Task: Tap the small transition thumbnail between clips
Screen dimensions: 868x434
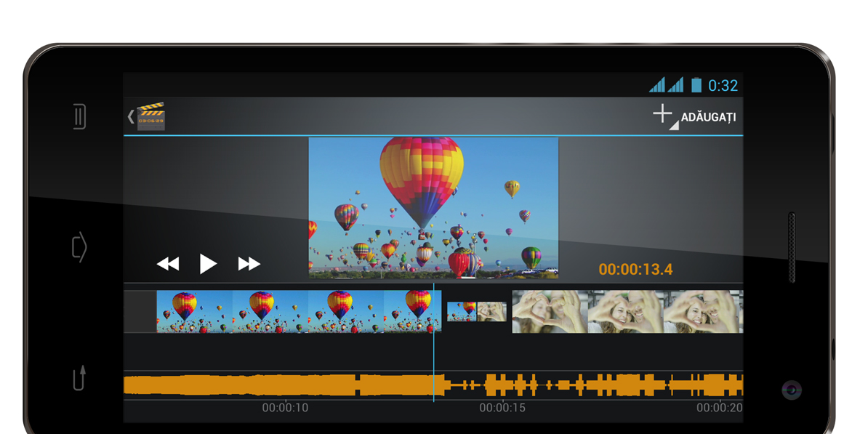Action: (476, 312)
